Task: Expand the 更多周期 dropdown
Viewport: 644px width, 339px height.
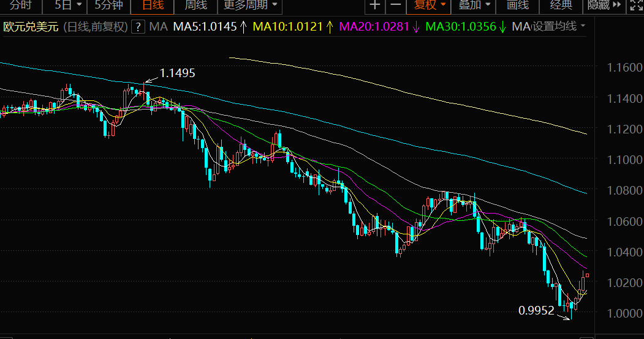Action: (250, 6)
